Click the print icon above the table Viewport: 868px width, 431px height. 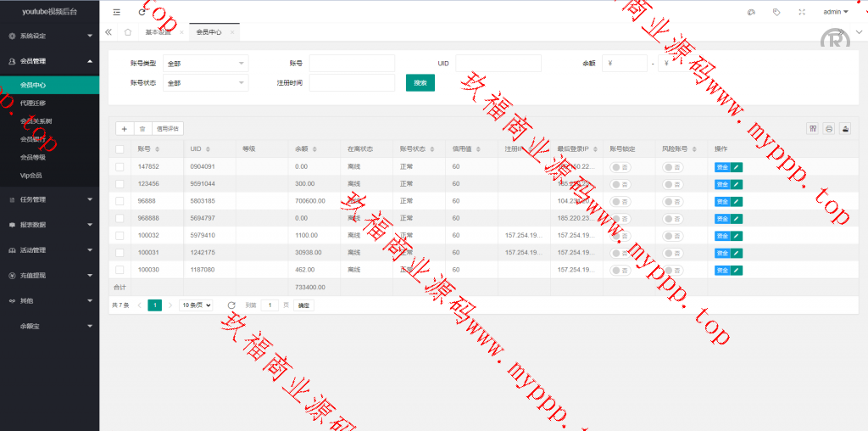(829, 129)
